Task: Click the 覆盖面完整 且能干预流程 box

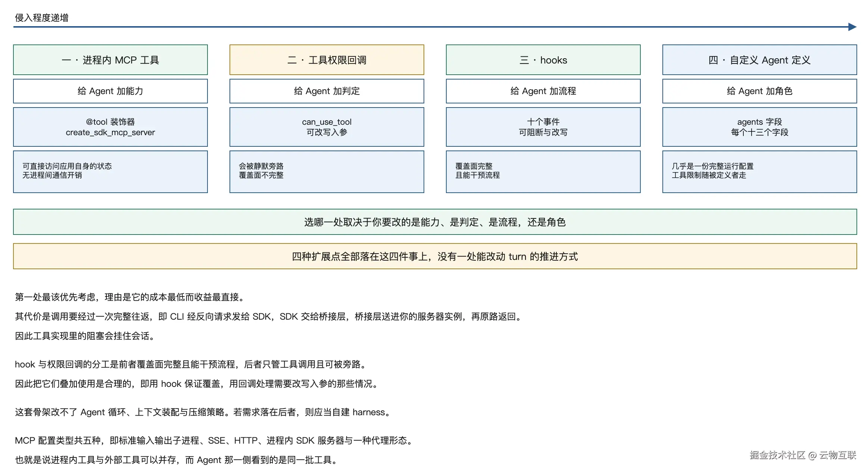Action: (543, 172)
